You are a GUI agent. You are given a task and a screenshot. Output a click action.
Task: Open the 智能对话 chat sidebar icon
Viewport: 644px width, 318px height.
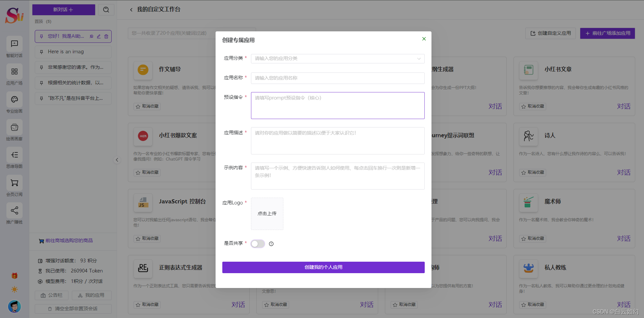(x=15, y=44)
